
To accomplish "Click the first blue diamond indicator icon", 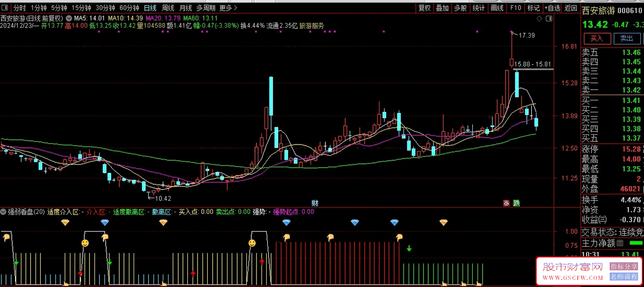I will click(105, 222).
